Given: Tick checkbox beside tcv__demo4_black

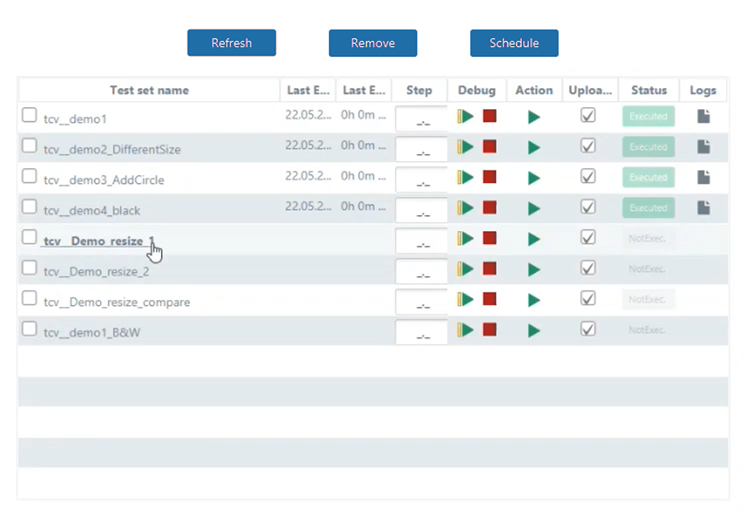Looking at the screenshot, I should click(x=30, y=207).
